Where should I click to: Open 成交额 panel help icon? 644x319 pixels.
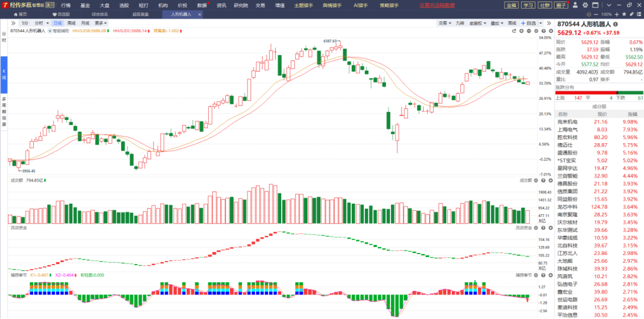coord(543,181)
